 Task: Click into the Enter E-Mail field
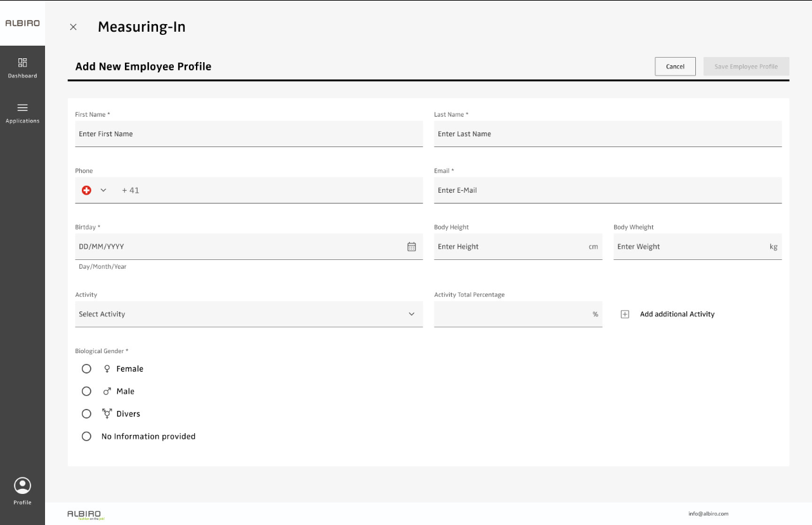[607, 190]
